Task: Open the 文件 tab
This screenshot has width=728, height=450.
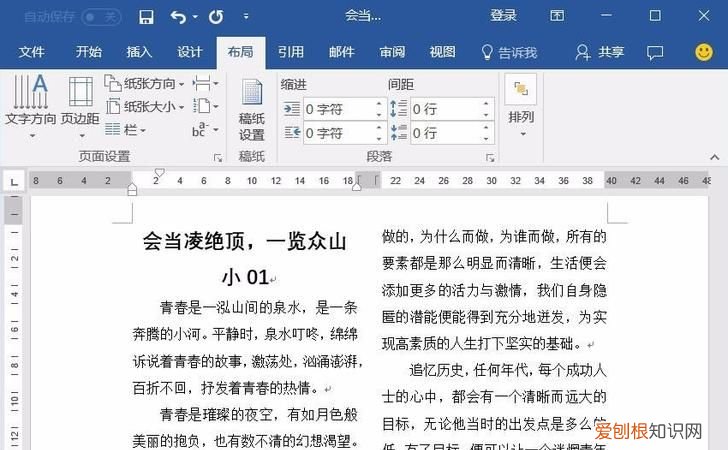Action: pos(32,52)
